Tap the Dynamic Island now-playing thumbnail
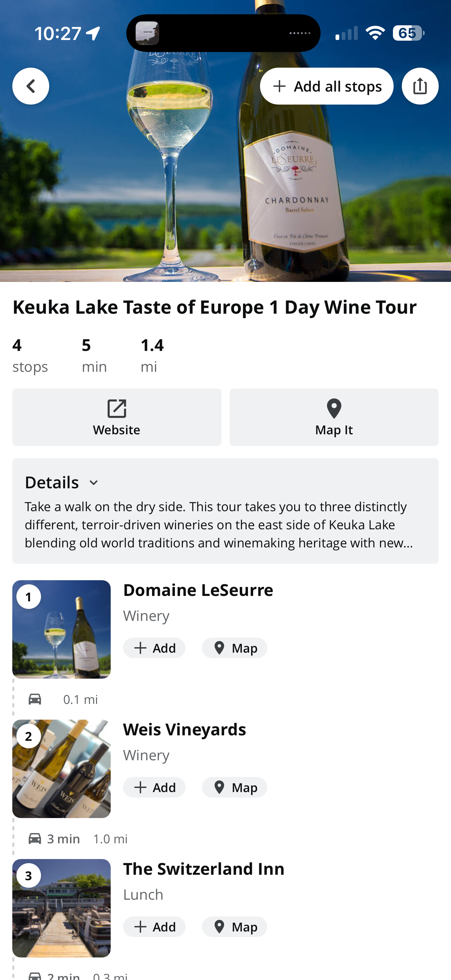 tap(148, 33)
